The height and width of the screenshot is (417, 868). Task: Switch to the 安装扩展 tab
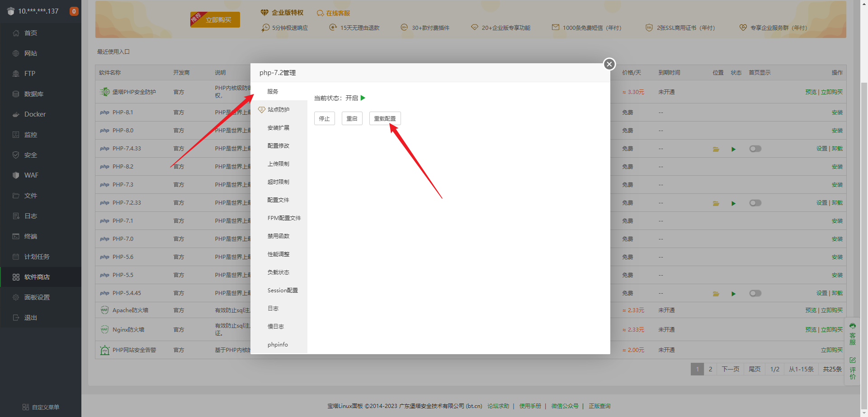pos(279,127)
